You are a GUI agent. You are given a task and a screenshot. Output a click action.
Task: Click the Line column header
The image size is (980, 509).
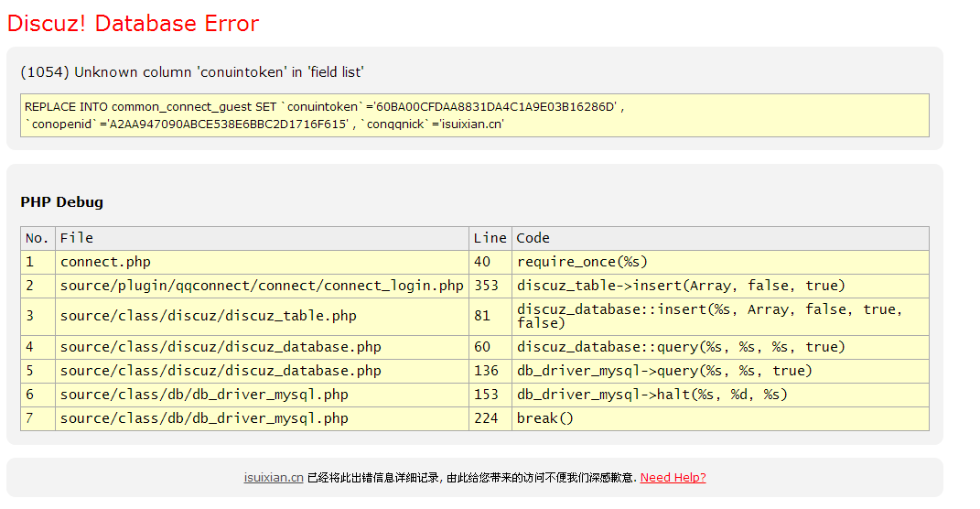pyautogui.click(x=490, y=238)
